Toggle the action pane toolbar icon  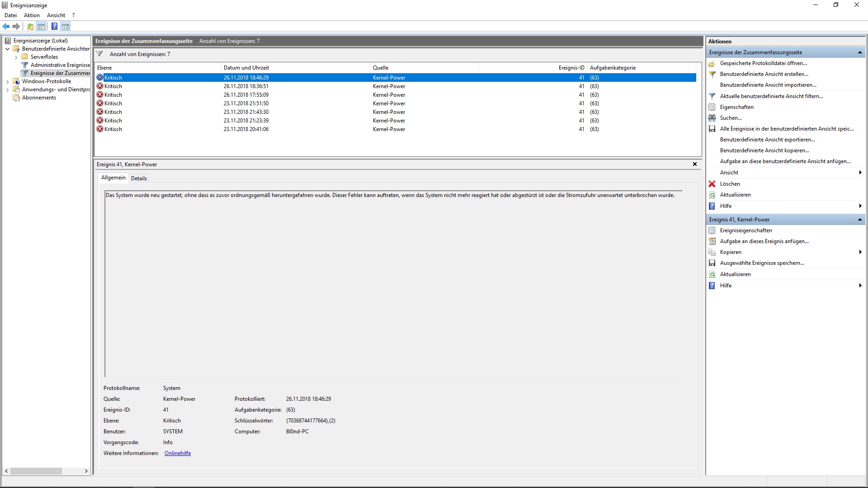point(66,27)
